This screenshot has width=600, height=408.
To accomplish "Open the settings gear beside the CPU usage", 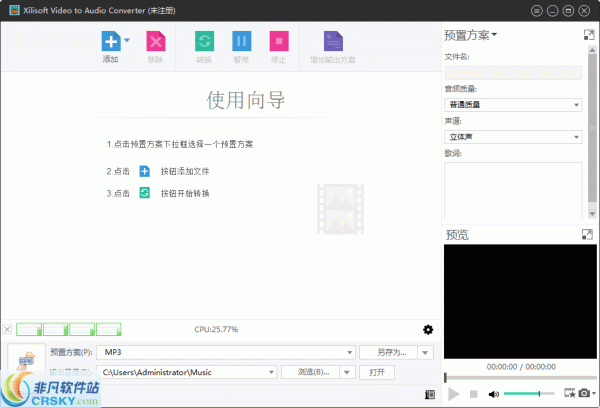I will [428, 330].
